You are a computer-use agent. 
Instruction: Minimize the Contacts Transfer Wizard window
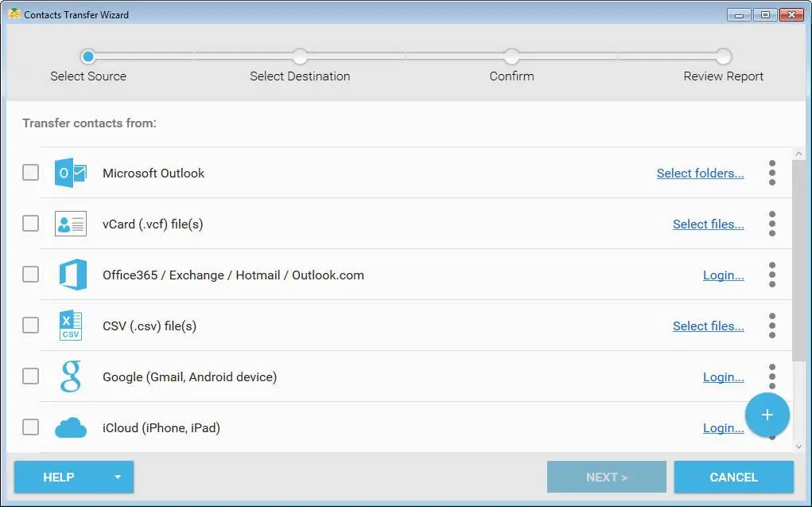click(739, 14)
